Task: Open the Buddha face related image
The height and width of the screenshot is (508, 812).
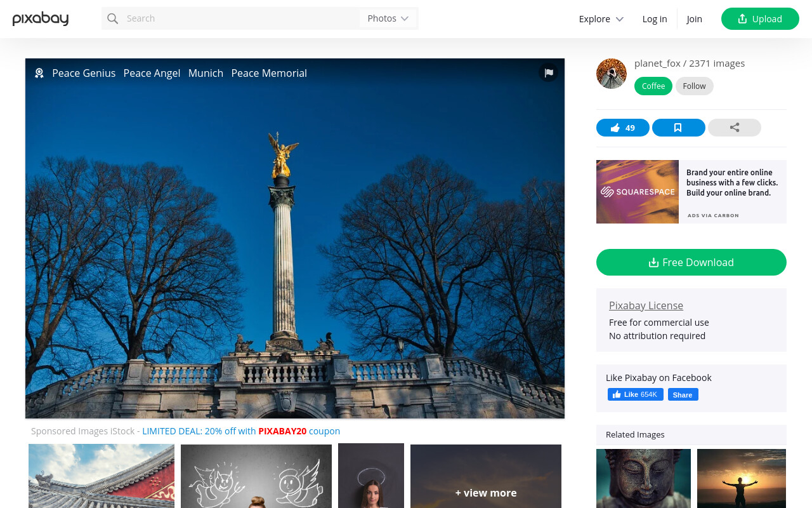Action: 643,478
